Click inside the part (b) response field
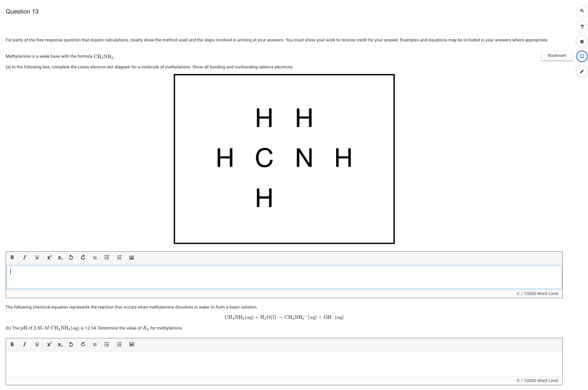The width and height of the screenshot is (588, 390). (284, 364)
